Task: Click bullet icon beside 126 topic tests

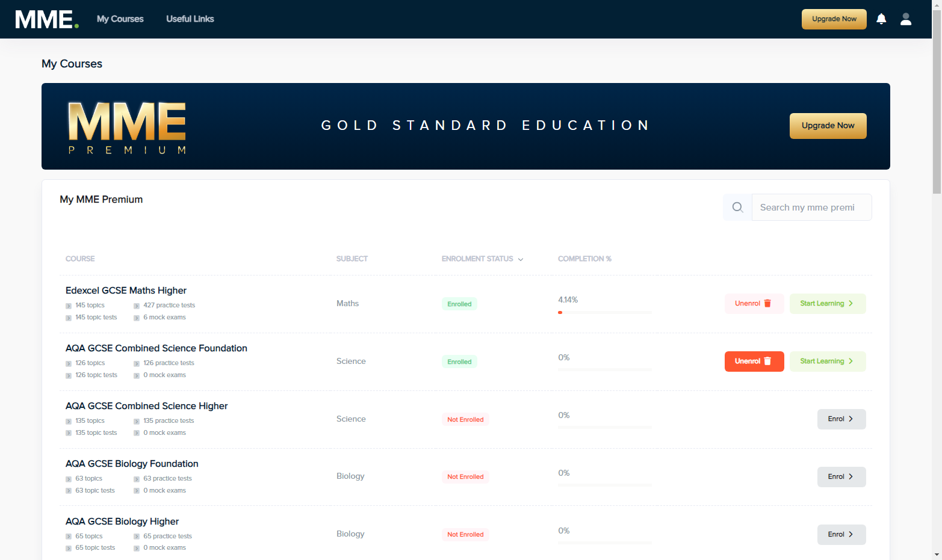Action: tap(69, 376)
